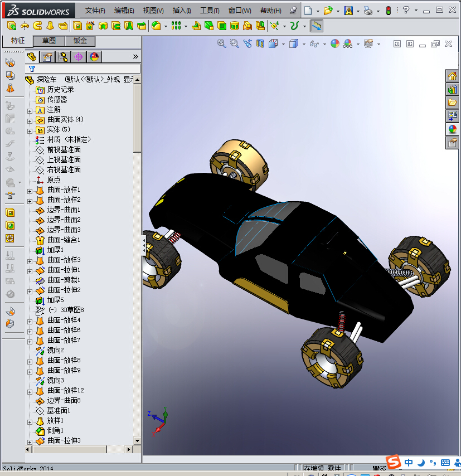Select the Shell tool icon
Viewport: 461px width, 476px height.
tap(222, 26)
